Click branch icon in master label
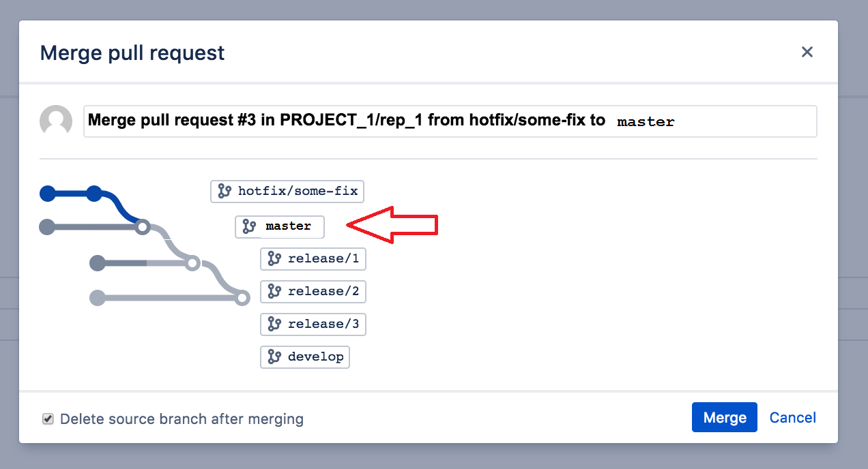Image resolution: width=868 pixels, height=469 pixels. (249, 227)
